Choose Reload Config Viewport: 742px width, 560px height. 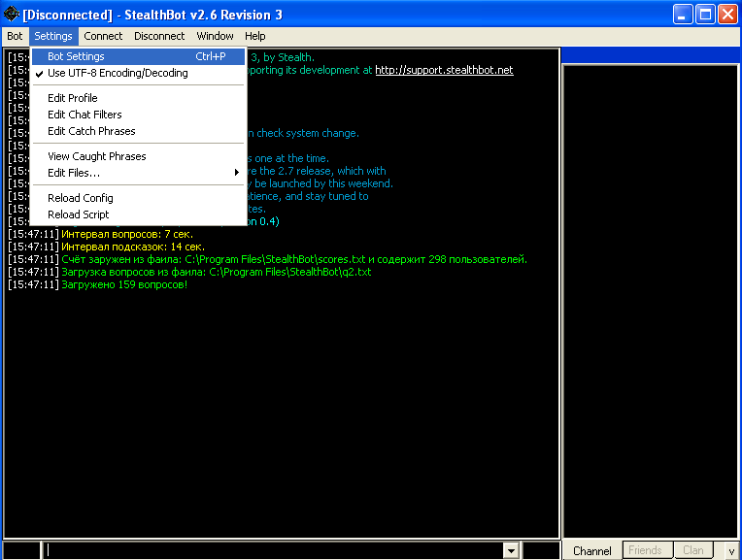138,198
